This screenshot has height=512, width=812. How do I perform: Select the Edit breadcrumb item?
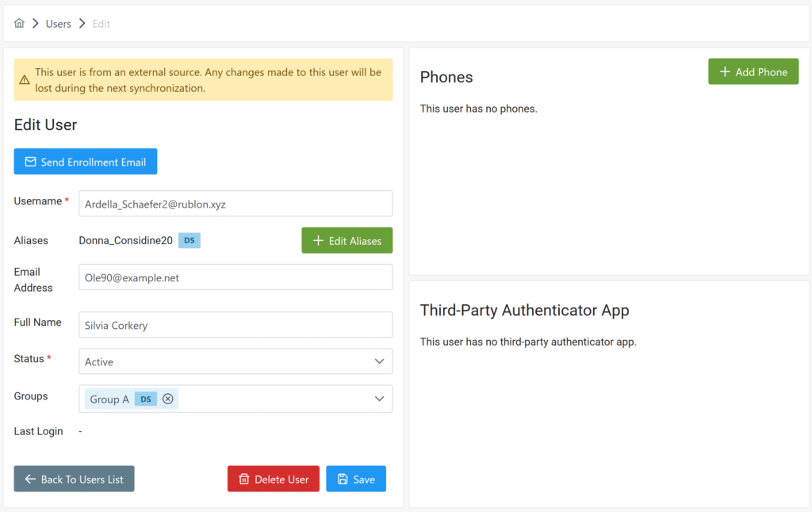[x=101, y=23]
